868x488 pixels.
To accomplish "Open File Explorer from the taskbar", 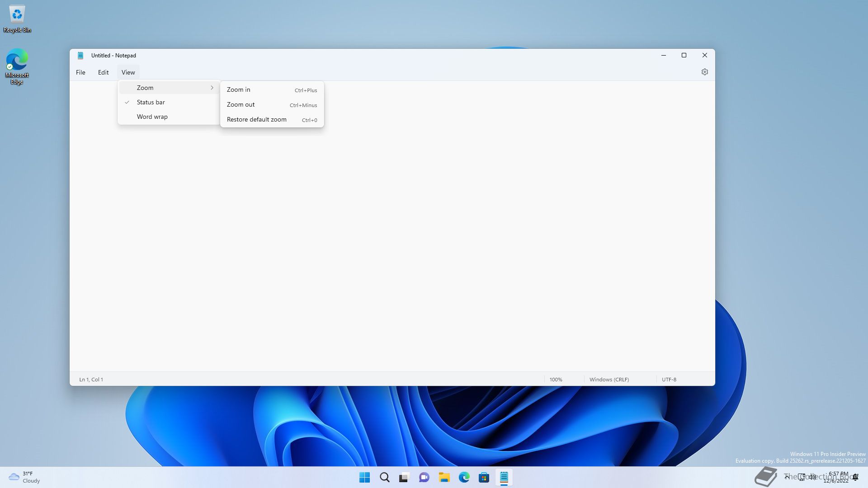I will [444, 477].
